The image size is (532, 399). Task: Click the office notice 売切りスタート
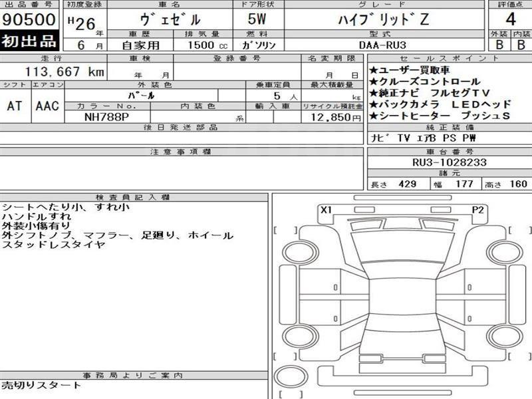41,385
